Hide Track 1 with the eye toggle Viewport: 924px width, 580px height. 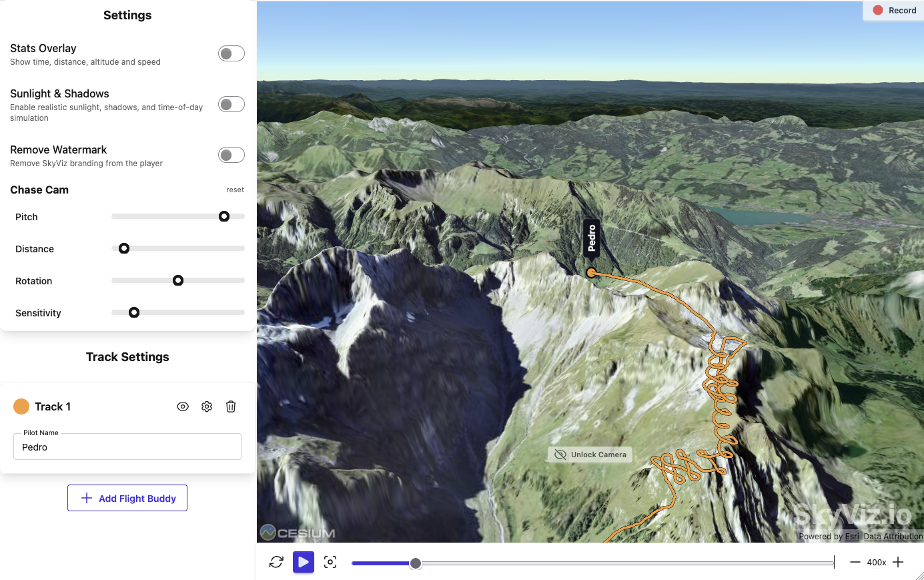point(182,406)
